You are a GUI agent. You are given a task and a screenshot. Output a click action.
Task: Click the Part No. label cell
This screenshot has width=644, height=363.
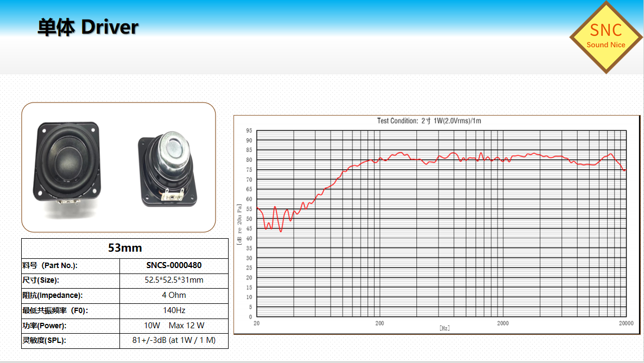tap(50, 265)
